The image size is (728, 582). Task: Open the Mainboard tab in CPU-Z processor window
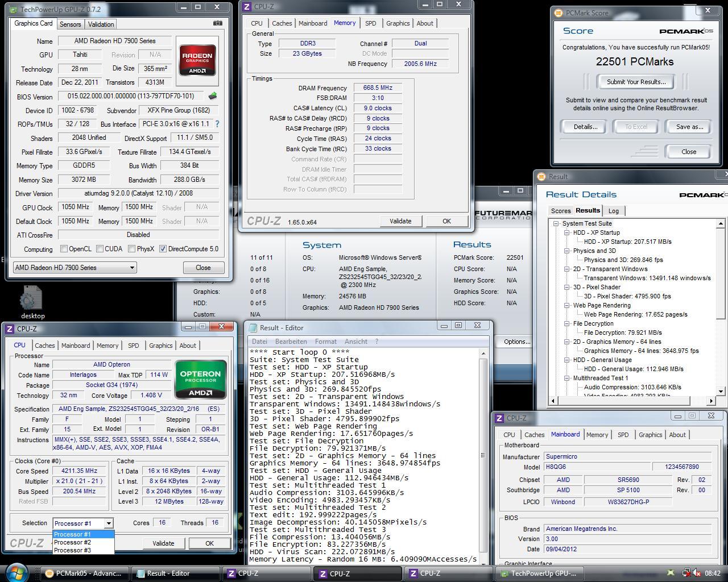click(76, 346)
